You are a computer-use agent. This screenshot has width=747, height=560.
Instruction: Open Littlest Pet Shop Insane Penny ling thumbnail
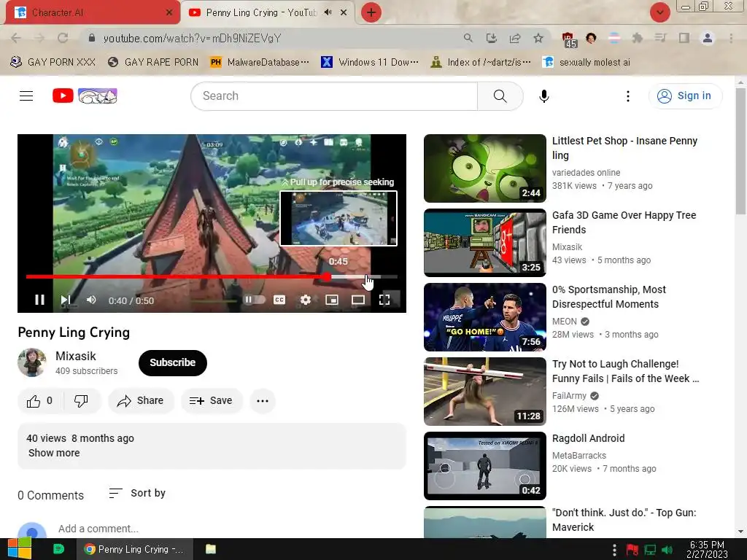tap(485, 168)
